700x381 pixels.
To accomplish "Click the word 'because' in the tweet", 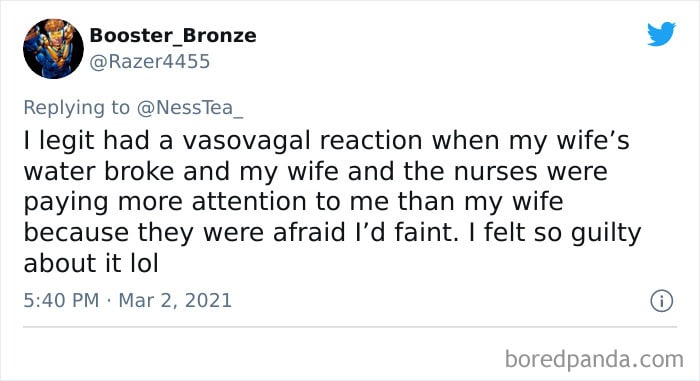I will (76, 233).
